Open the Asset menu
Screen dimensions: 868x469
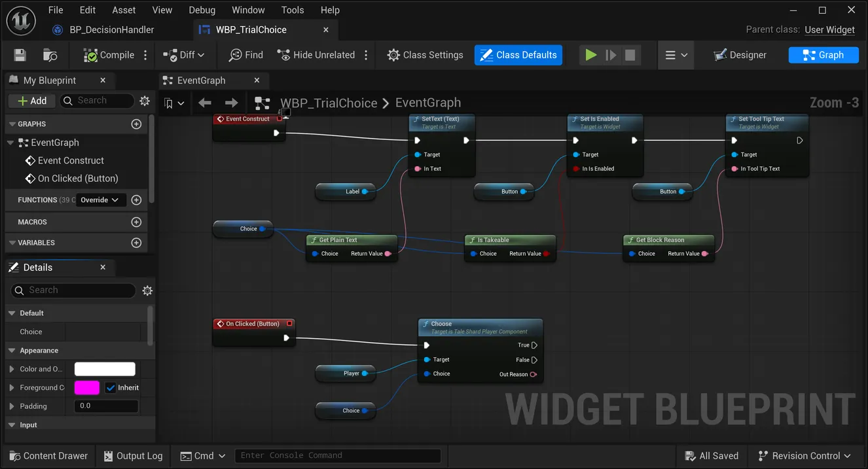pyautogui.click(x=124, y=10)
